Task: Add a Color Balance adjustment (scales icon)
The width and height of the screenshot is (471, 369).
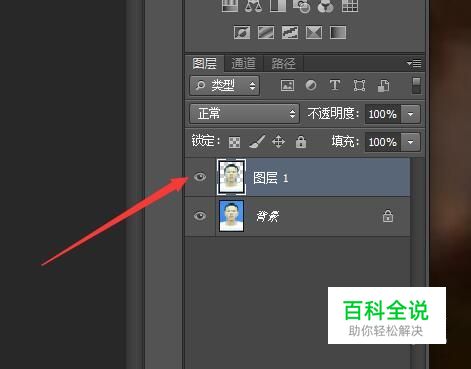Action: click(253, 6)
